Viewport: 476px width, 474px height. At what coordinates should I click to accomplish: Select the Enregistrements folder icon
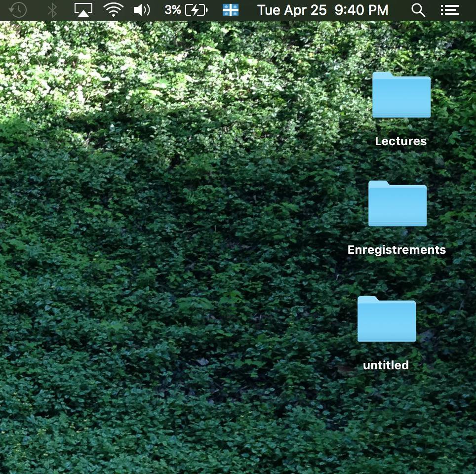397,203
